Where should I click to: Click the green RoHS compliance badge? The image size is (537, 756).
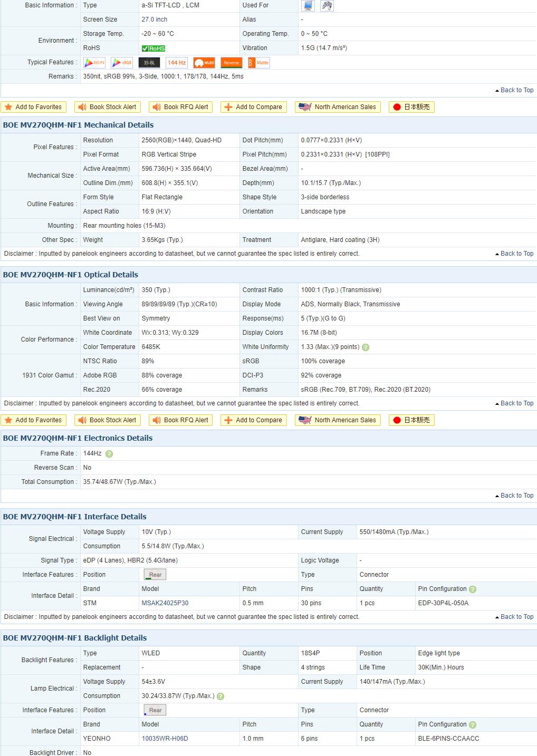(x=154, y=49)
